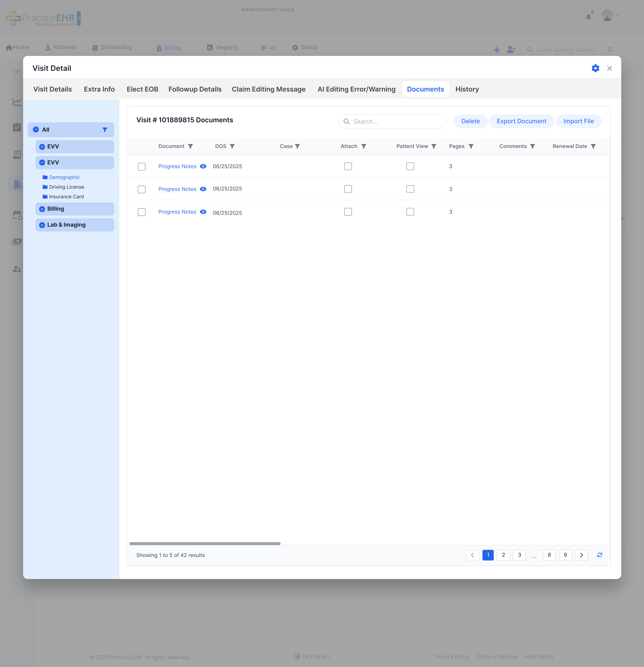Collapse the All documents tree

click(x=36, y=130)
